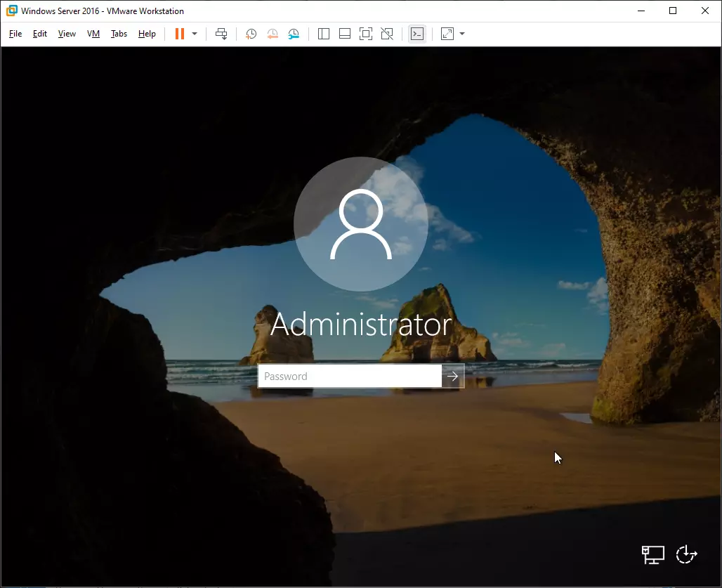Close the VMware Workstation window
722x588 pixels.
705,11
